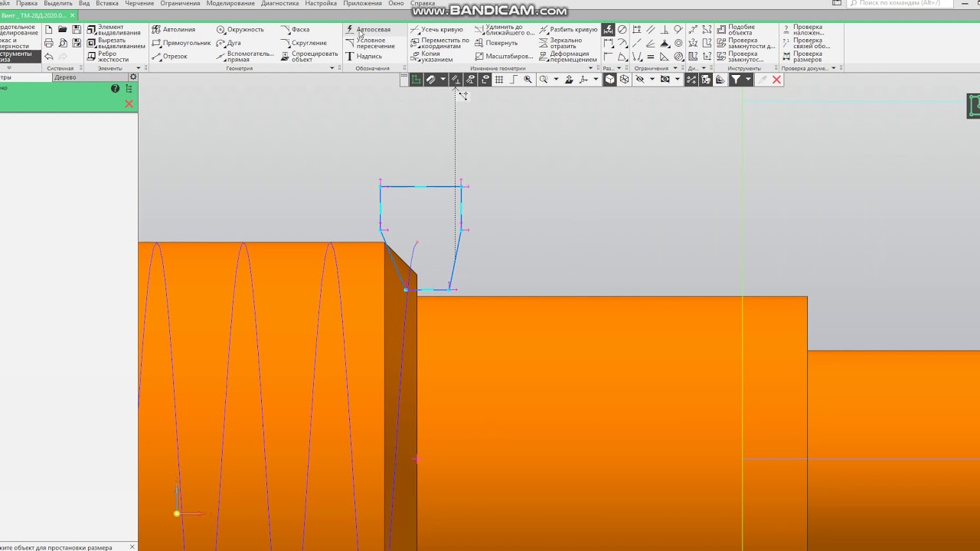Click red X in view toolbar
Screen dimensions: 980x551
[776, 80]
